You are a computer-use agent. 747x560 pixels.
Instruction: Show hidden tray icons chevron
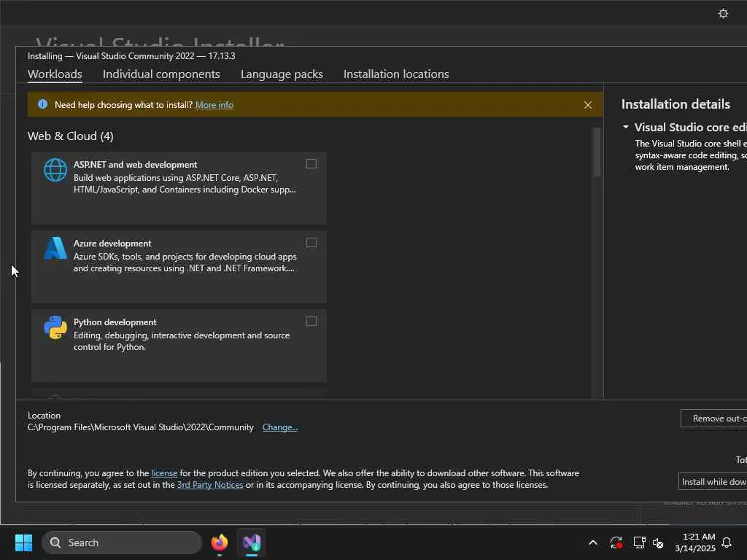pyautogui.click(x=593, y=542)
